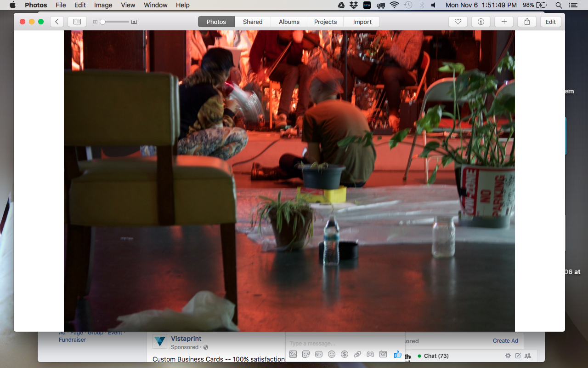Click the black square app icon in menu bar
Viewport: 588px width, 368px height.
[367, 5]
